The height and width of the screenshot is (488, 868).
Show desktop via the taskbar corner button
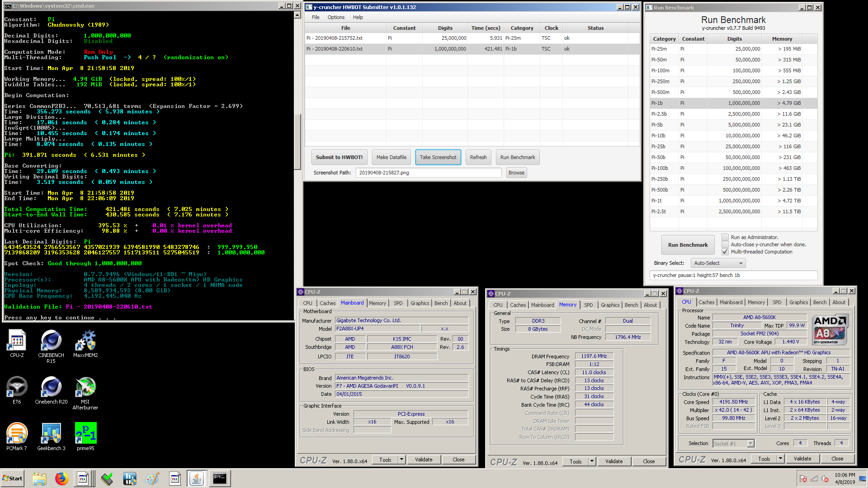tap(863, 479)
